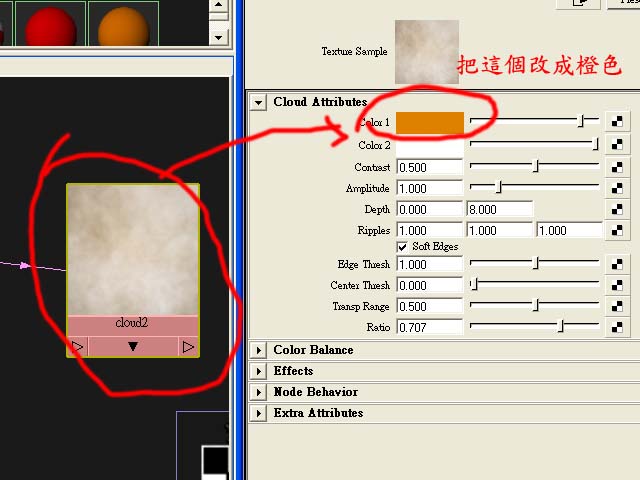Click the map button beside Ripples
The height and width of the screenshot is (480, 640).
(617, 231)
